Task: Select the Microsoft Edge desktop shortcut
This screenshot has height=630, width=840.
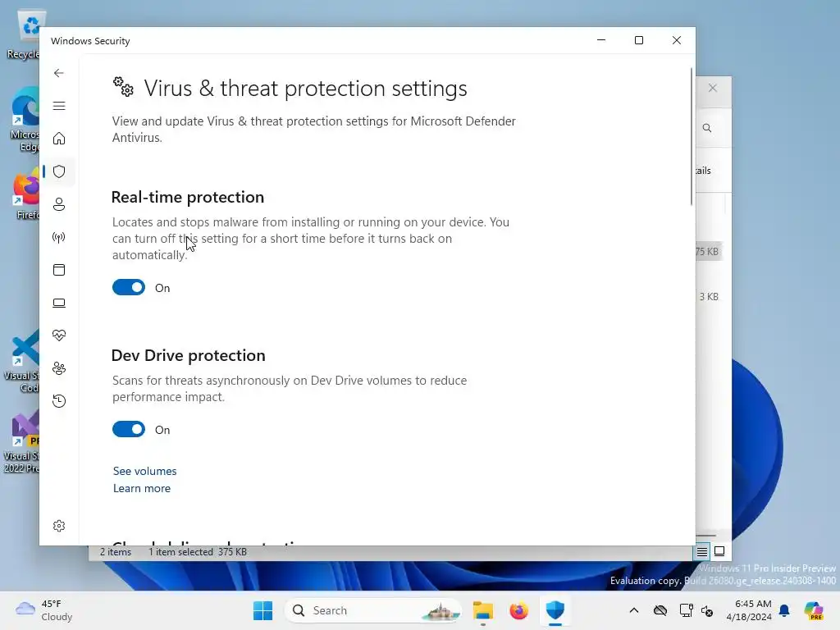Action: [x=25, y=119]
